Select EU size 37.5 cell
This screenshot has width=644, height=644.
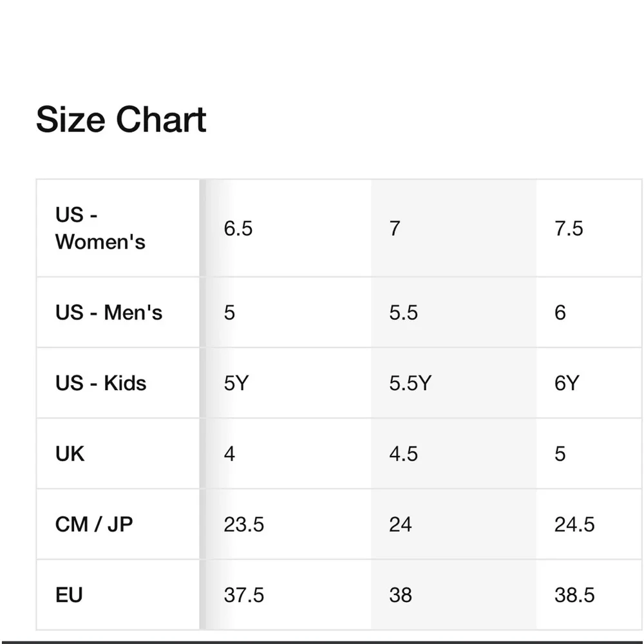coord(244,595)
